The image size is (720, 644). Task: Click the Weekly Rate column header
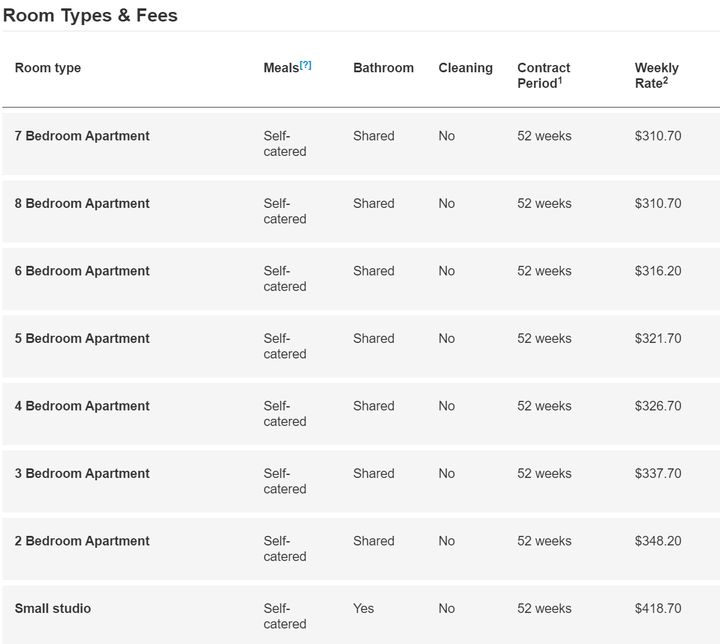click(x=657, y=75)
